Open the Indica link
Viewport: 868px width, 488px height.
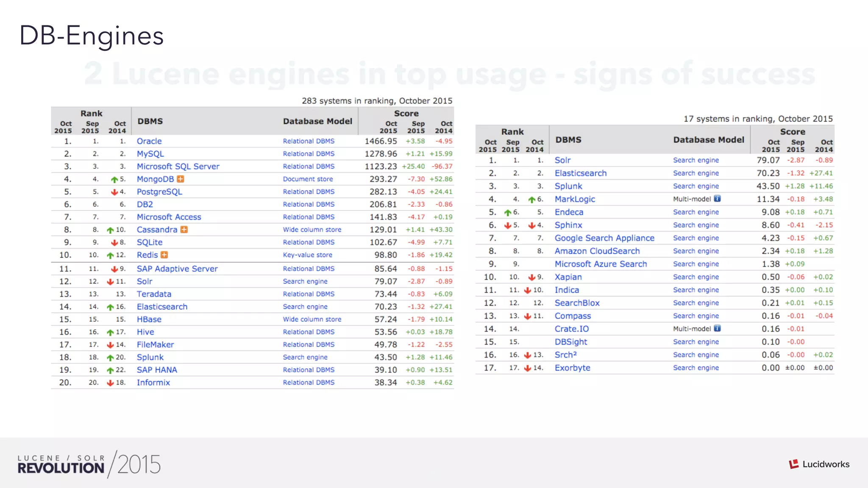(x=567, y=290)
